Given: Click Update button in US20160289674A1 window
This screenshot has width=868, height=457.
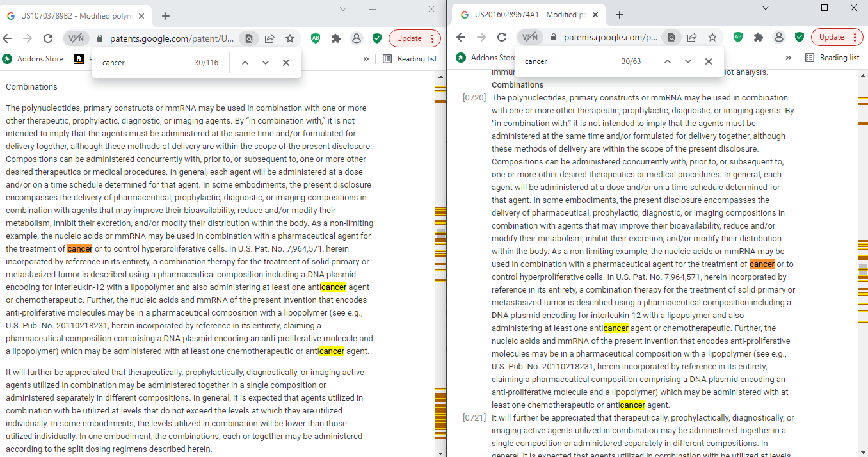Looking at the screenshot, I should 832,38.
